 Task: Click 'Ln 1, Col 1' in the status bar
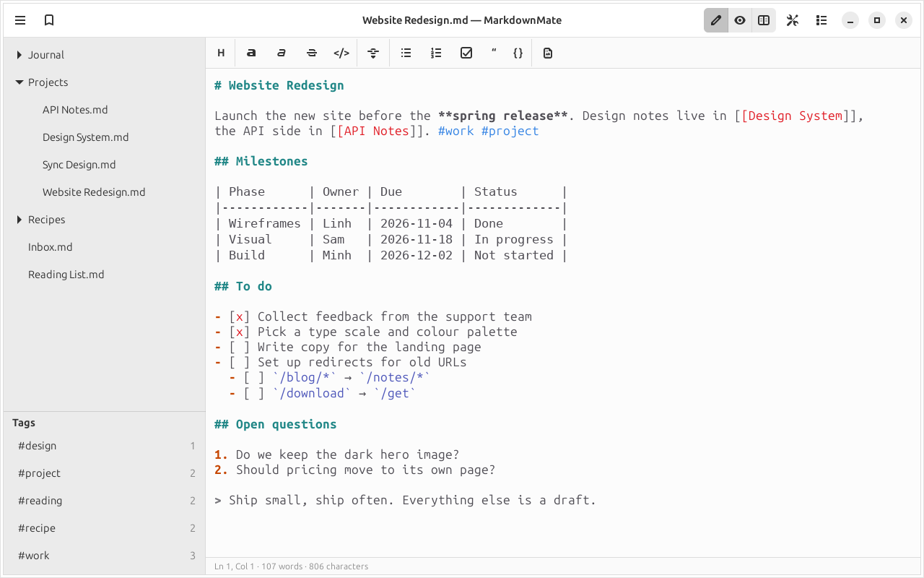tap(235, 566)
